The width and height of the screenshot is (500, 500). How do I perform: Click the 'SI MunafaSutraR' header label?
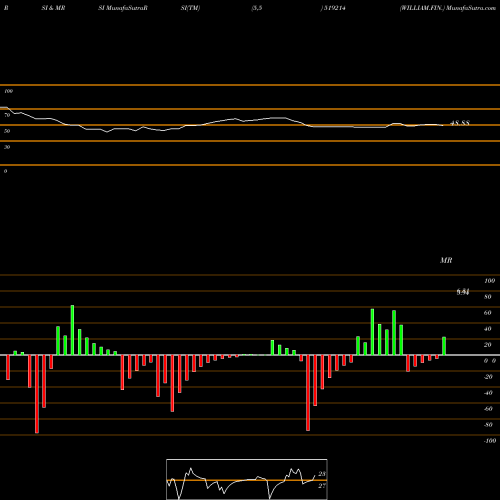(x=123, y=8)
